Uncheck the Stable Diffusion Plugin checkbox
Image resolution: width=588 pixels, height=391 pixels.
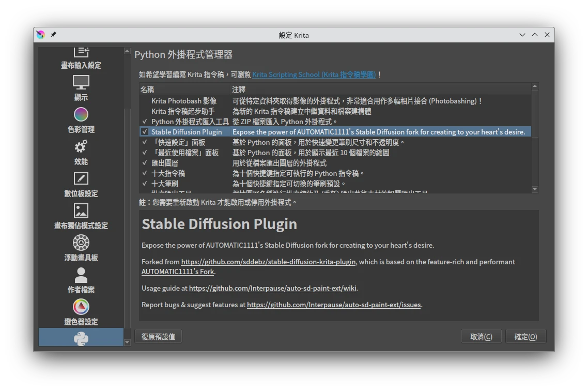pyautogui.click(x=145, y=132)
